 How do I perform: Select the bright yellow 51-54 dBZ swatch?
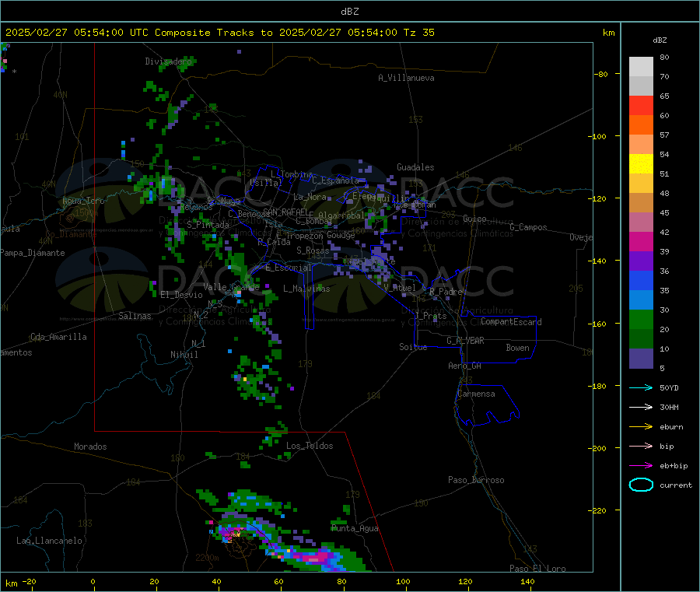[641, 164]
